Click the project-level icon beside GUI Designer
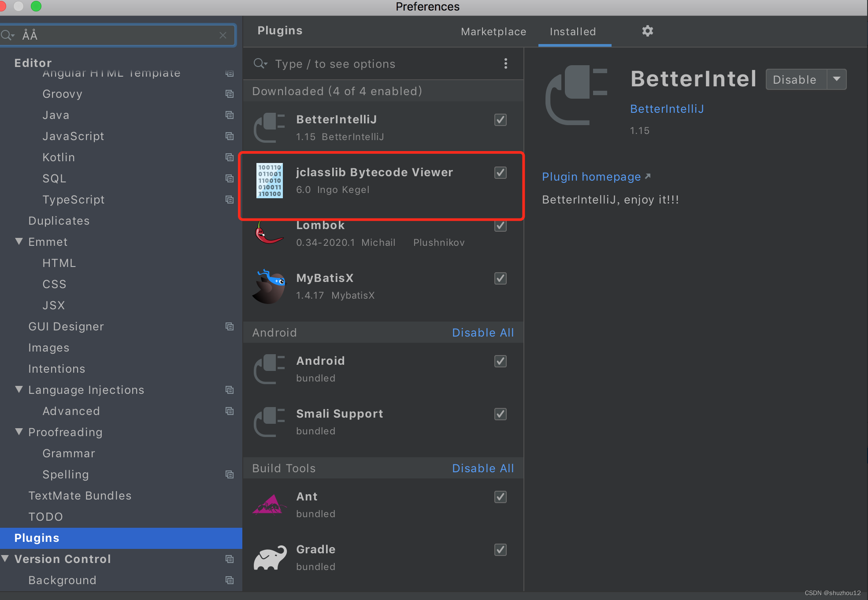 (230, 326)
